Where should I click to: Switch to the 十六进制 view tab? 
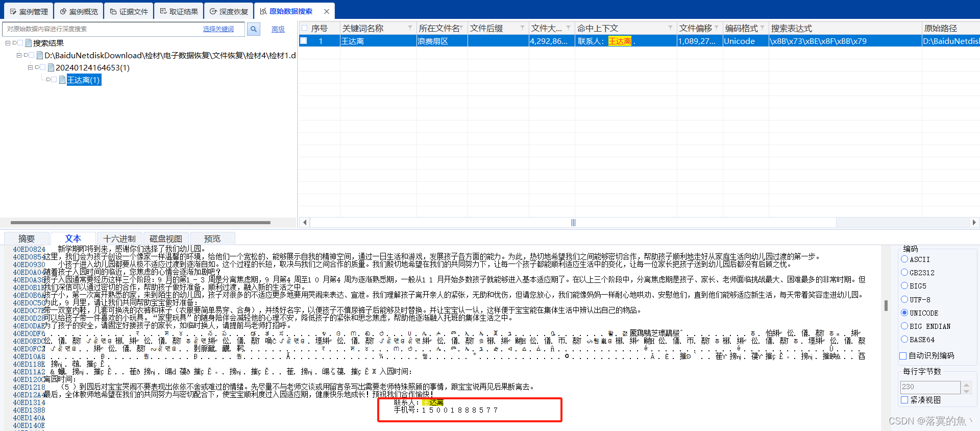(119, 238)
